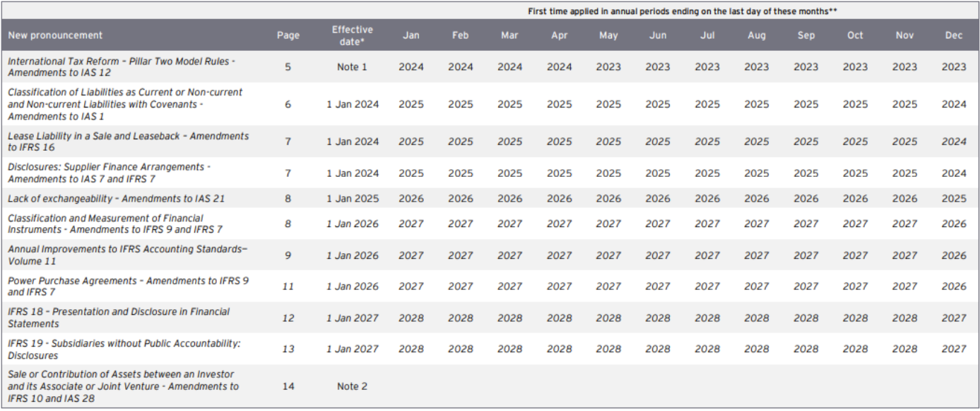Select the Dec month column header
This screenshot has height=411, width=980.
pyautogui.click(x=954, y=35)
